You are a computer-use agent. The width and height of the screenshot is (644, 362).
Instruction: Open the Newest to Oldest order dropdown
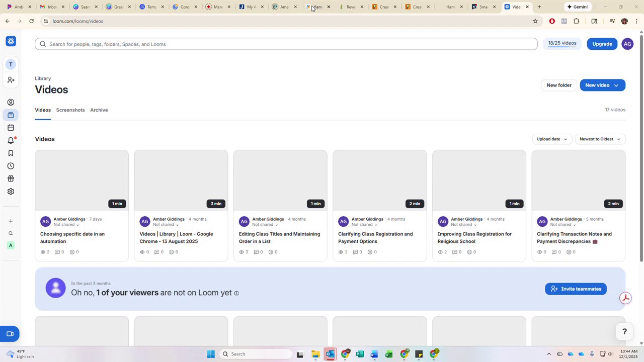coord(600,139)
